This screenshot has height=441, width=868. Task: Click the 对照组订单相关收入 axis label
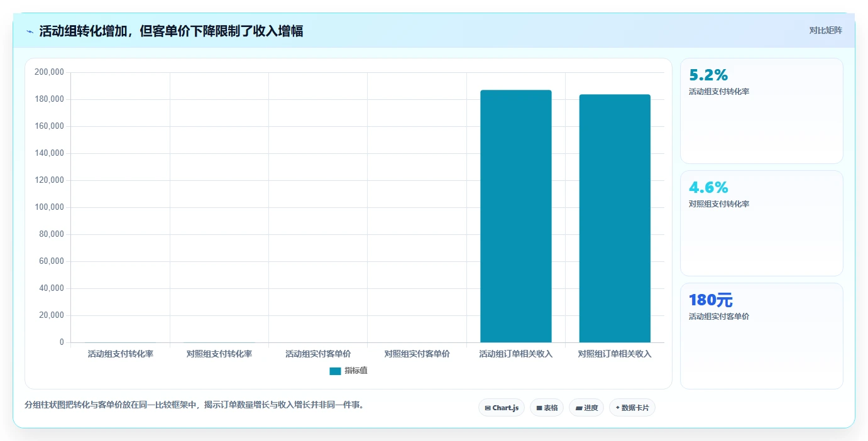click(x=615, y=354)
